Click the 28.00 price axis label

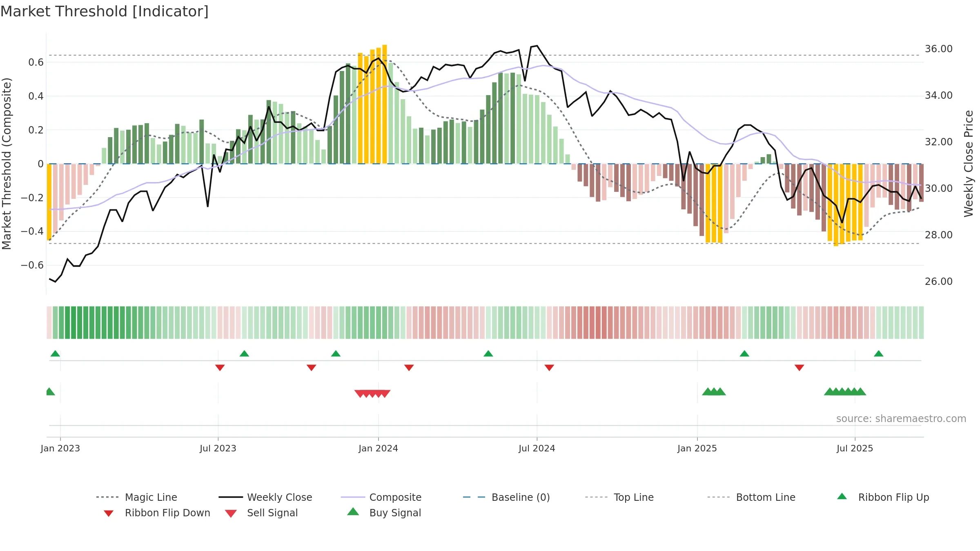coord(939,235)
